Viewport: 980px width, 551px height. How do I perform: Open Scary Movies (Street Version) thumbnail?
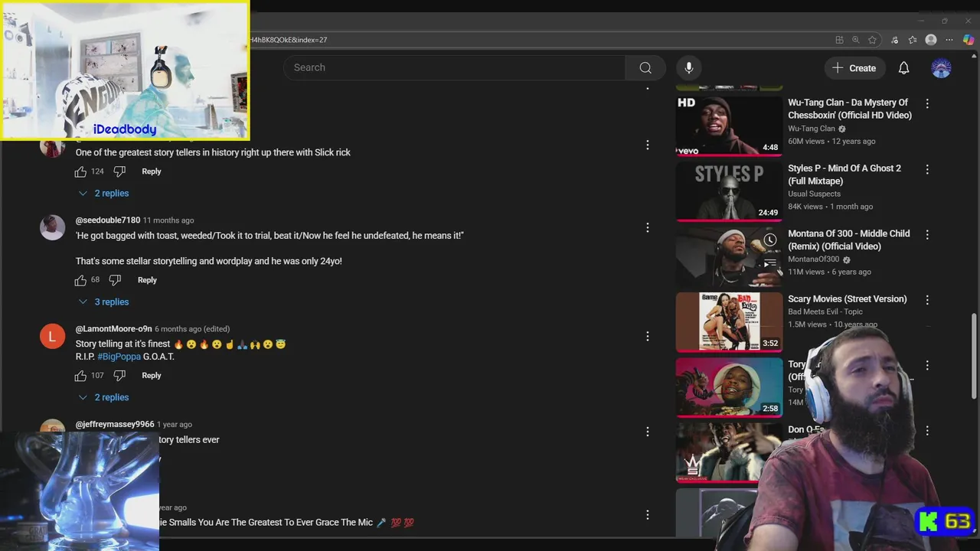(729, 322)
